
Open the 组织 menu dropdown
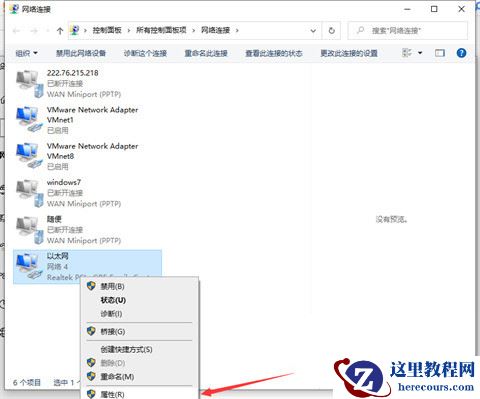27,53
